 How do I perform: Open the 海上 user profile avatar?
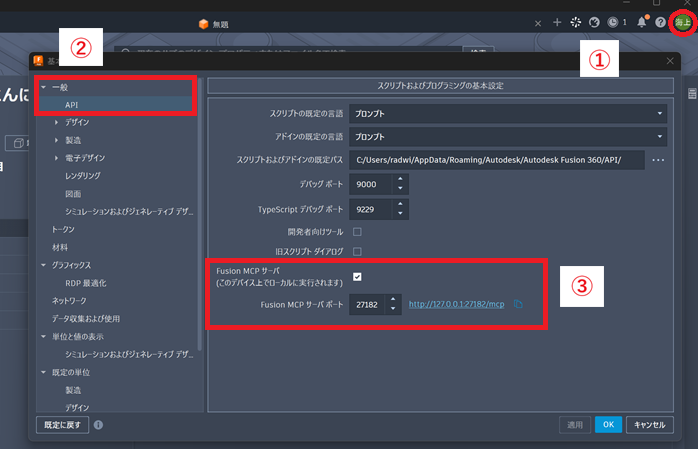[x=682, y=22]
